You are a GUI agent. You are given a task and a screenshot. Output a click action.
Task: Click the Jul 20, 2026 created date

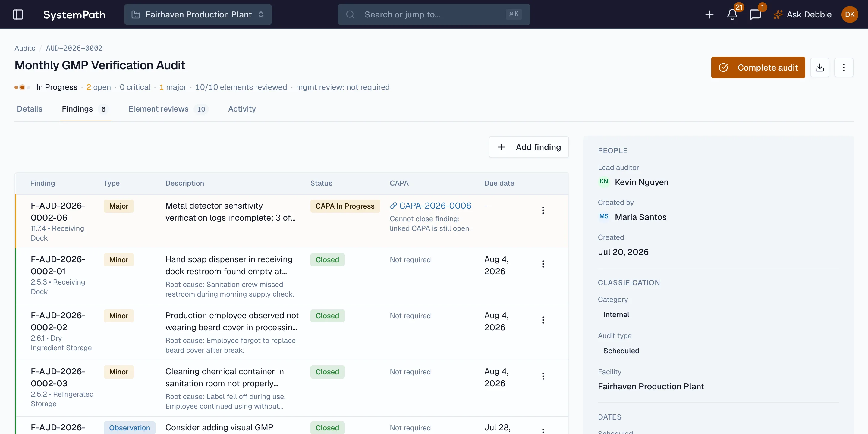[623, 252]
